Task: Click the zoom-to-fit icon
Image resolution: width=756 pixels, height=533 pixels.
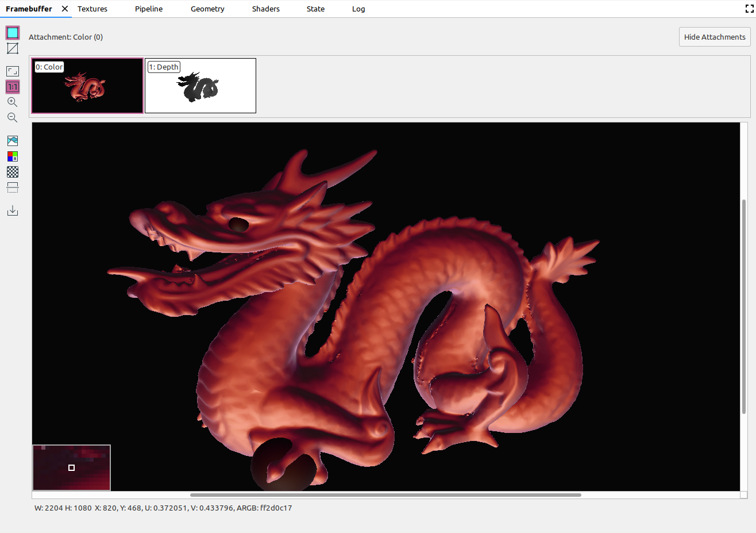Action: 13,71
